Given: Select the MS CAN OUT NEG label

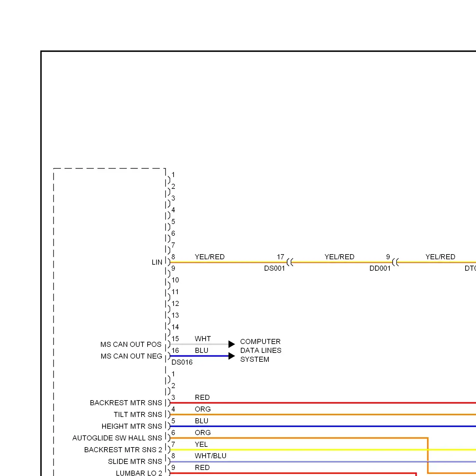Looking at the screenshot, I should coord(131,356).
